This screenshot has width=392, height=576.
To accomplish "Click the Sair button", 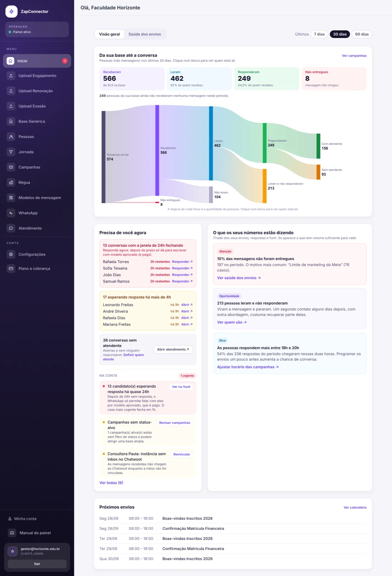I will (37, 564).
